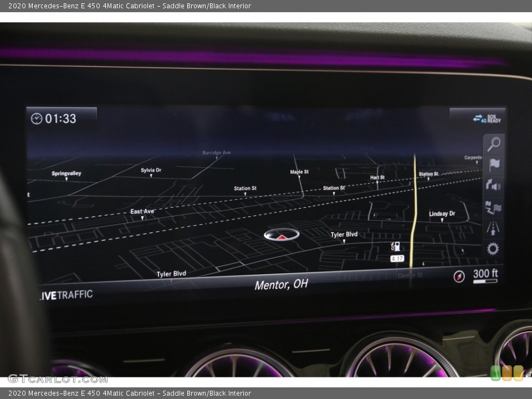Image resolution: width=532 pixels, height=399 pixels.
Task: Tap the 300 ft map scale indicator
Action: coord(485,275)
